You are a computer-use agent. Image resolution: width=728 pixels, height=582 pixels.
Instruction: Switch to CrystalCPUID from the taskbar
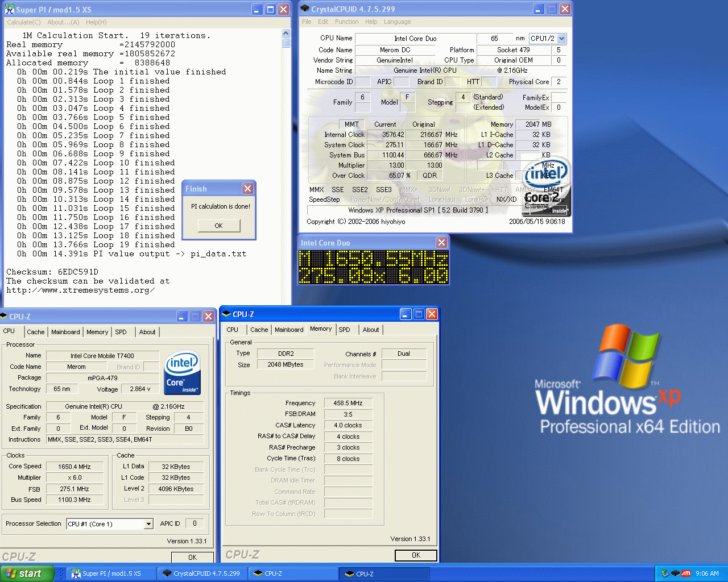pyautogui.click(x=202, y=573)
